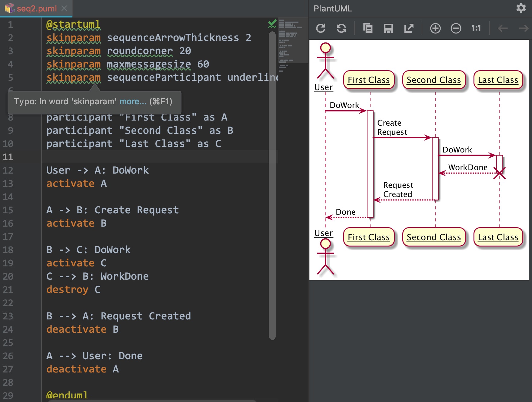This screenshot has height=402, width=532.
Task: Click the 'deactivate B' line
Action: (82, 329)
